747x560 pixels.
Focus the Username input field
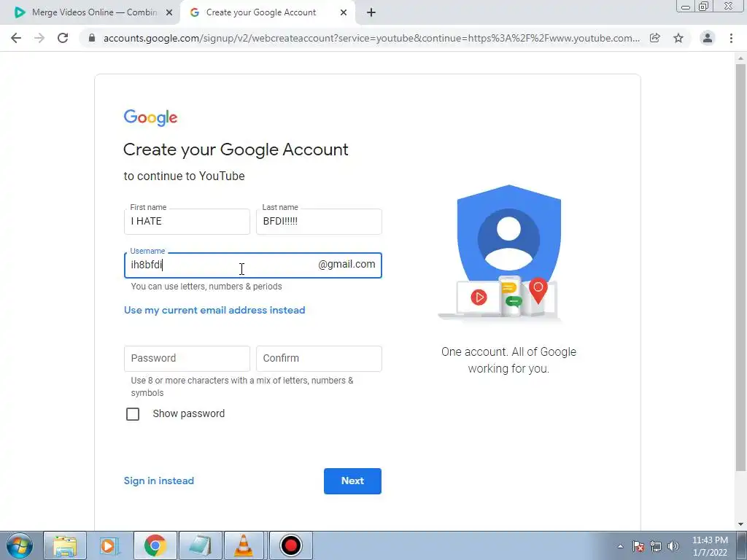point(253,265)
